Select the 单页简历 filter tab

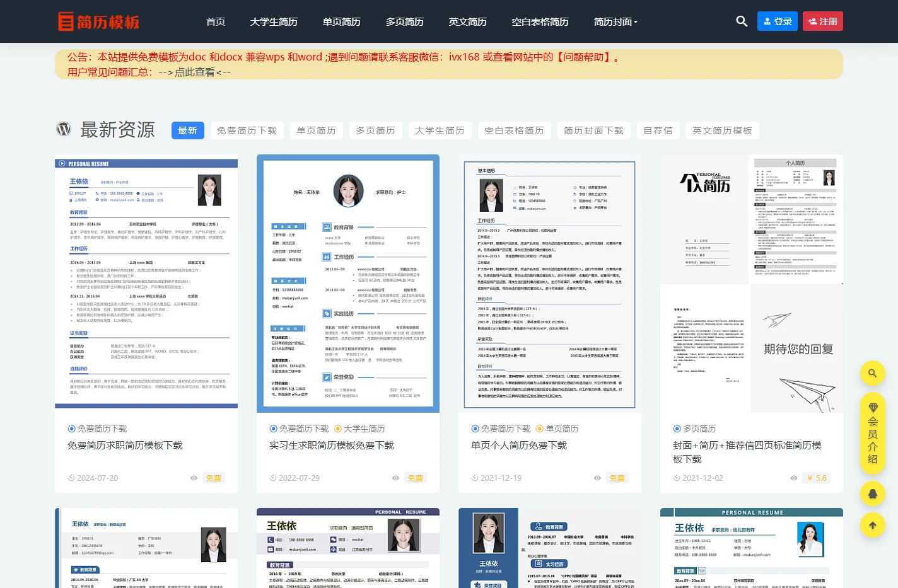[317, 130]
